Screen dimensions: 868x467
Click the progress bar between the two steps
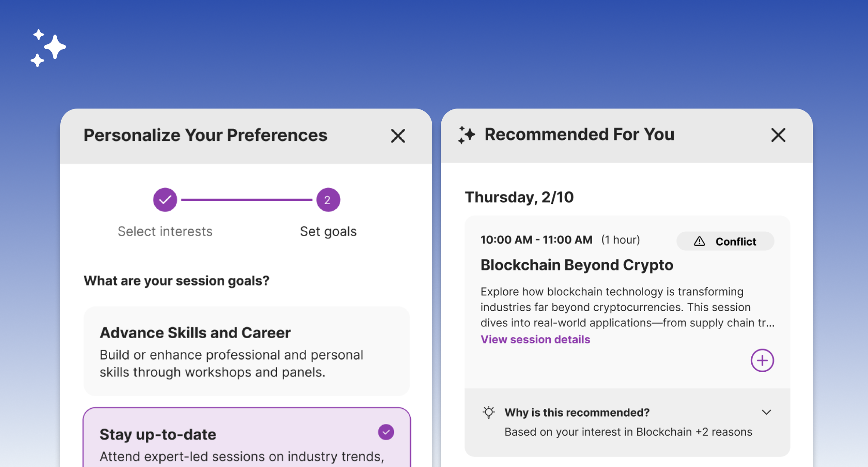pyautogui.click(x=246, y=199)
